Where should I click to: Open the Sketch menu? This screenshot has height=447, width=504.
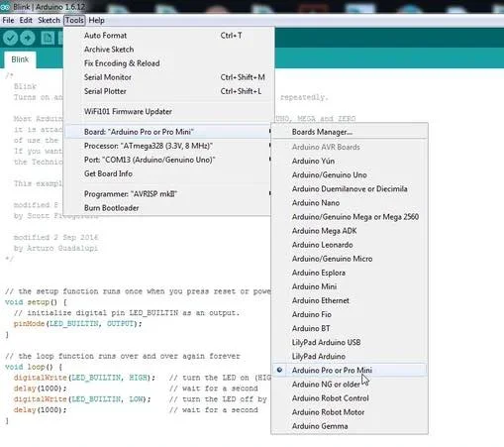(49, 20)
